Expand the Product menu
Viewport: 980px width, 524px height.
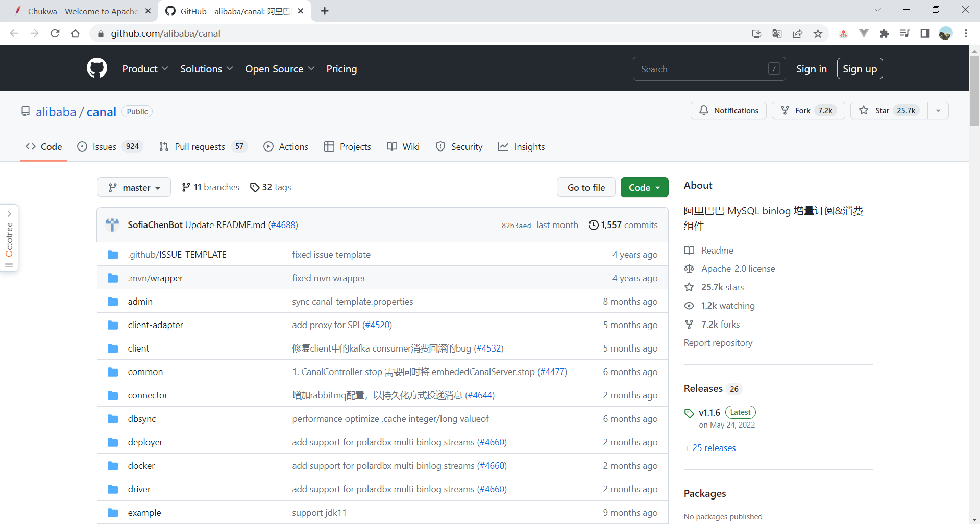click(x=145, y=69)
